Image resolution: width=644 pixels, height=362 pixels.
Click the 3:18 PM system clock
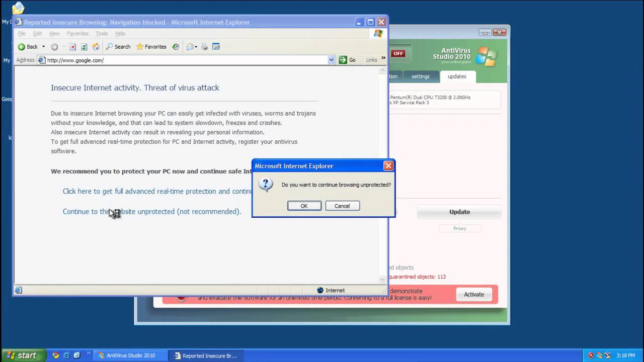625,355
